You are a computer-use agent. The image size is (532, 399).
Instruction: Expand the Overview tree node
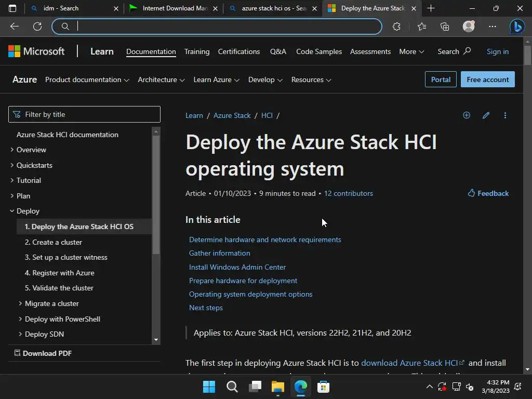12,150
